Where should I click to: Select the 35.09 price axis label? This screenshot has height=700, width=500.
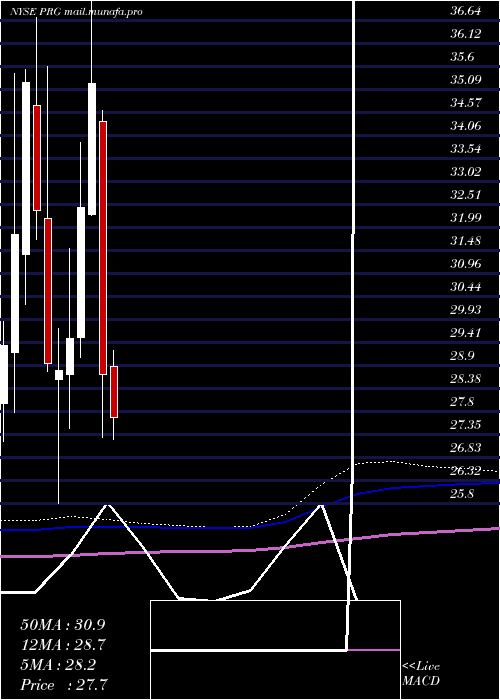pyautogui.click(x=466, y=80)
